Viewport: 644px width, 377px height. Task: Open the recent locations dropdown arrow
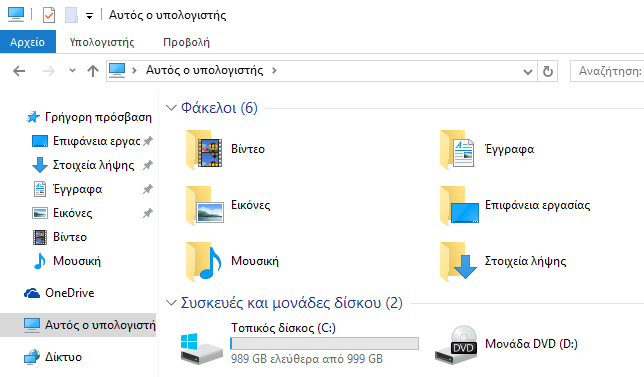(72, 71)
